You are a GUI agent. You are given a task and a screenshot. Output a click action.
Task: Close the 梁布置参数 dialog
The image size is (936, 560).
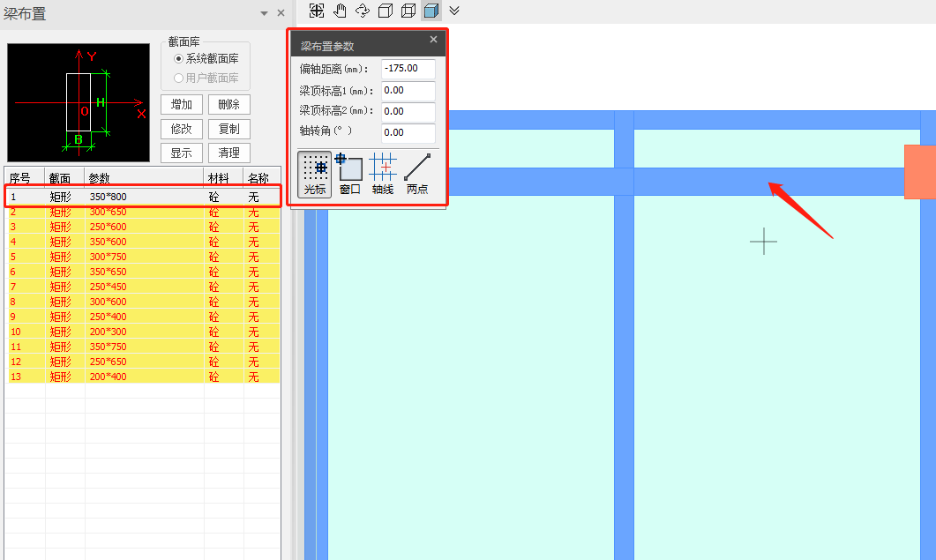(x=433, y=40)
